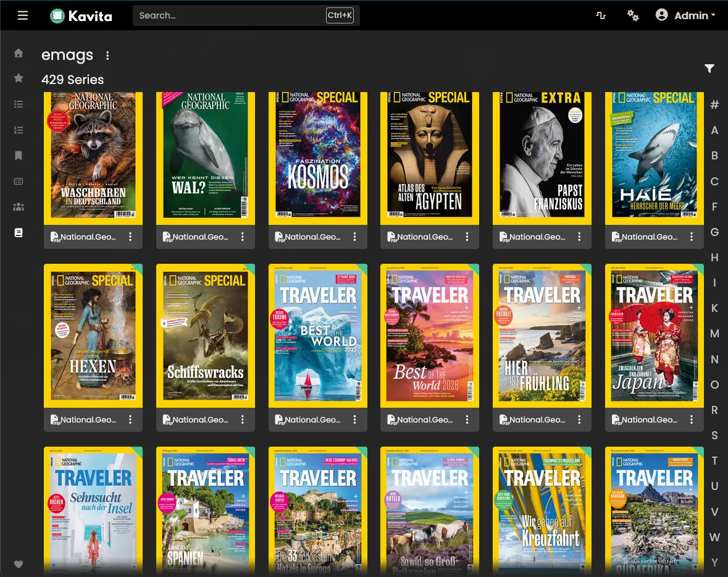Focus the Search input field
Viewport: 728px width, 577px height.
click(246, 15)
